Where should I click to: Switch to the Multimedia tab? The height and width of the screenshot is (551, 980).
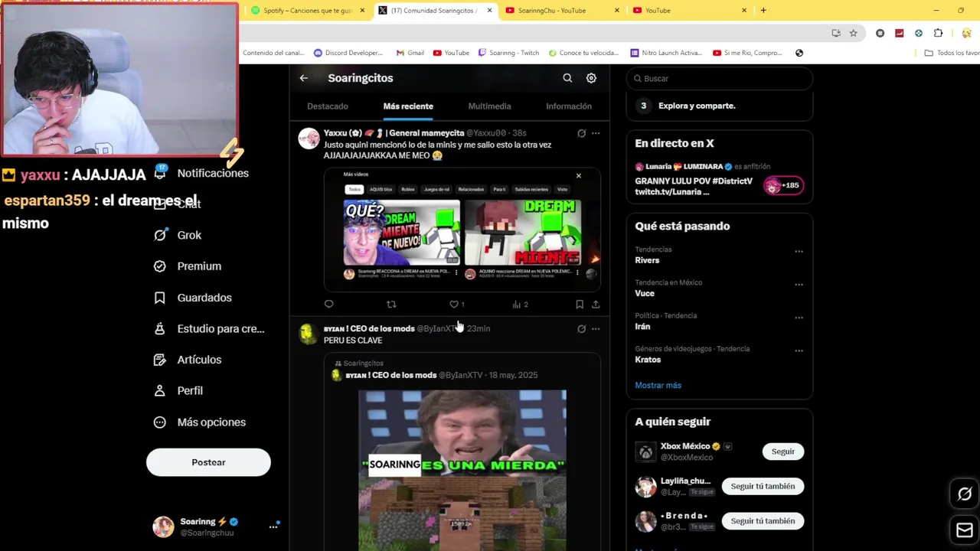pyautogui.click(x=489, y=106)
